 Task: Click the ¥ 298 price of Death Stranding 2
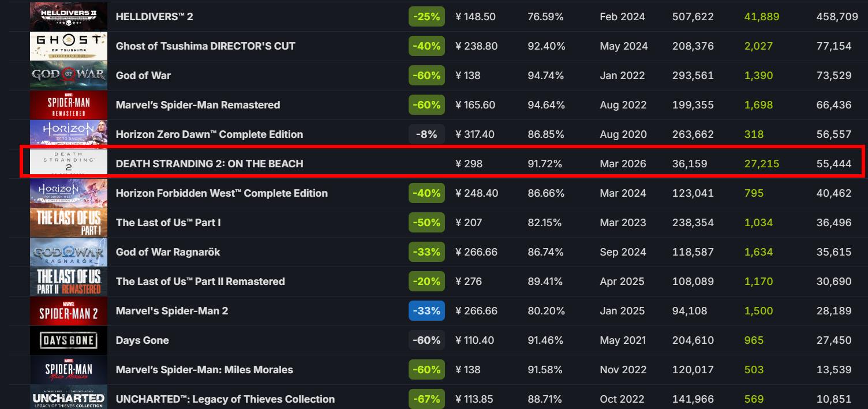(x=469, y=164)
